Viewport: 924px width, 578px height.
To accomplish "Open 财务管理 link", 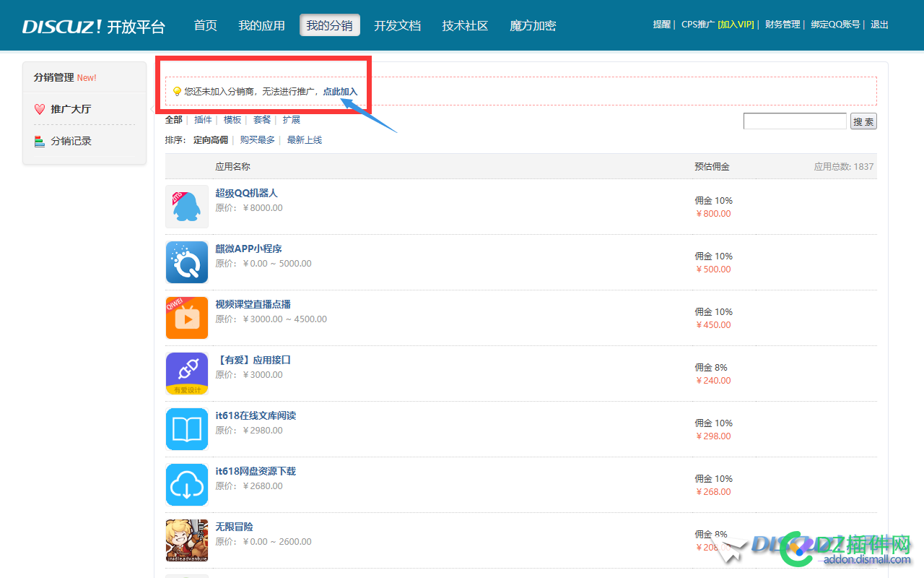I will (x=783, y=25).
